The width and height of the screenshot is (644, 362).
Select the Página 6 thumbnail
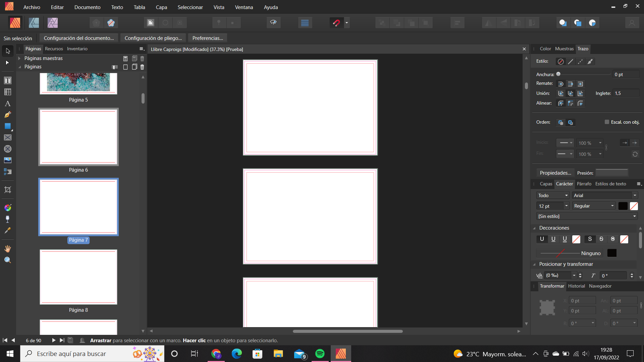(78, 137)
